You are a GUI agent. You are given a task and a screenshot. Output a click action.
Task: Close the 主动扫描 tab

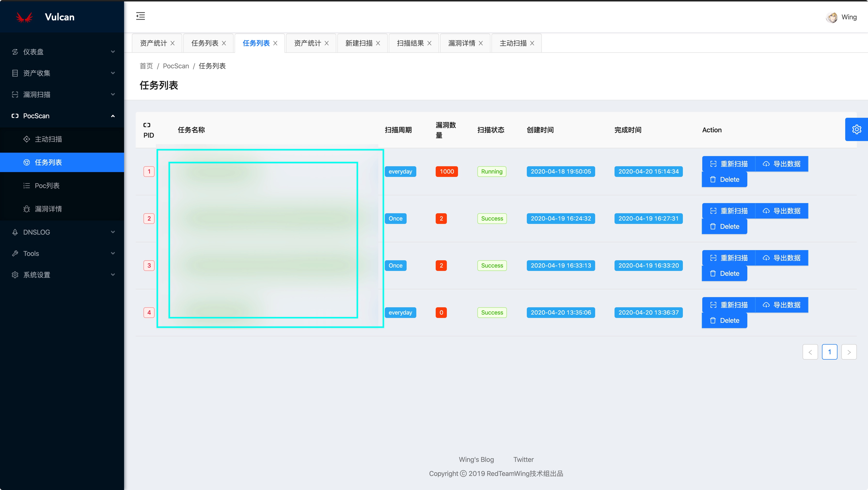click(532, 43)
